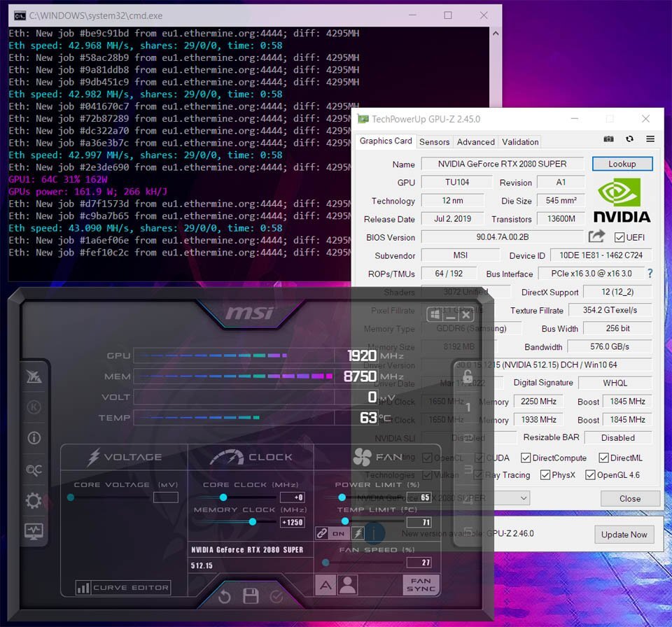The width and height of the screenshot is (672, 627).
Task: Switch to the Sensors tab
Action: tap(435, 142)
